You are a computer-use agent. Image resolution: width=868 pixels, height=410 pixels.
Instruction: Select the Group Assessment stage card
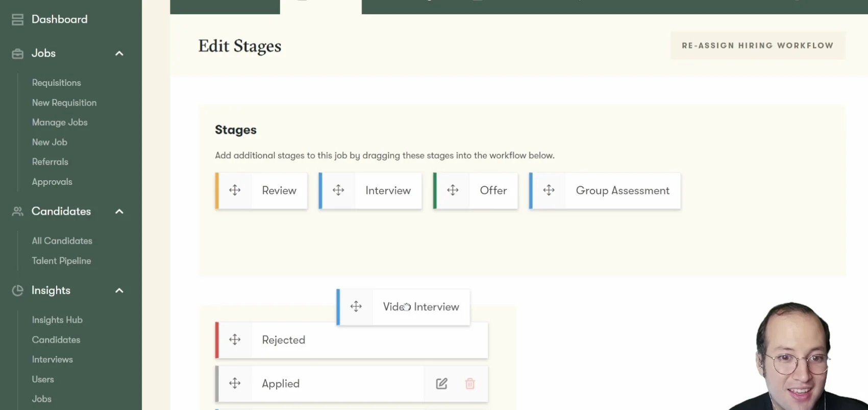click(605, 190)
